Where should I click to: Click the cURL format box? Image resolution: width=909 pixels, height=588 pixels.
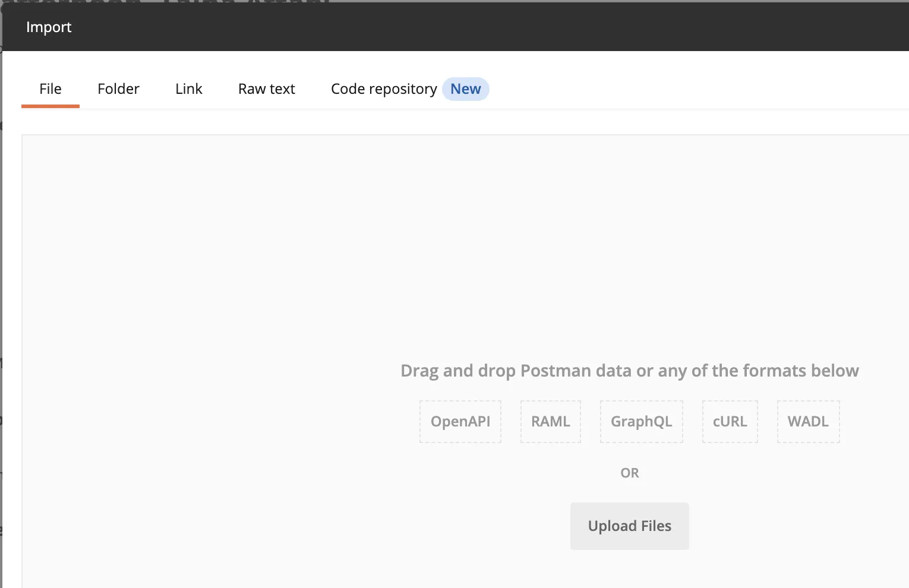[x=730, y=422]
